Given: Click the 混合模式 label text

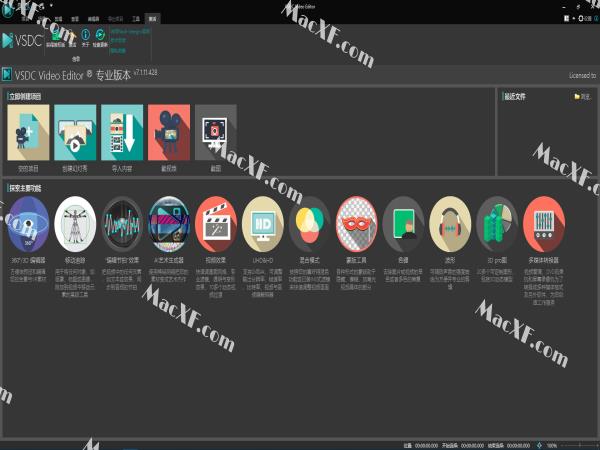Looking at the screenshot, I should [x=310, y=260].
